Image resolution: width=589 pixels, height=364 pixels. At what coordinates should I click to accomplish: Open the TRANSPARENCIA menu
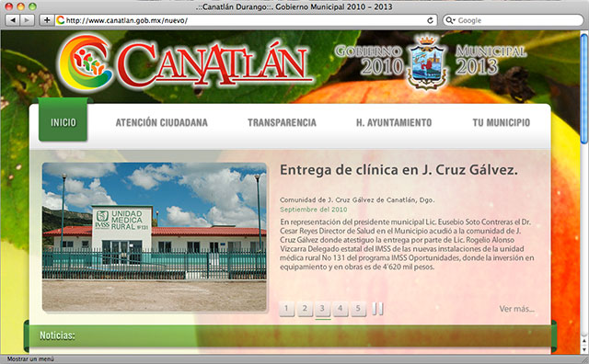[x=282, y=122]
